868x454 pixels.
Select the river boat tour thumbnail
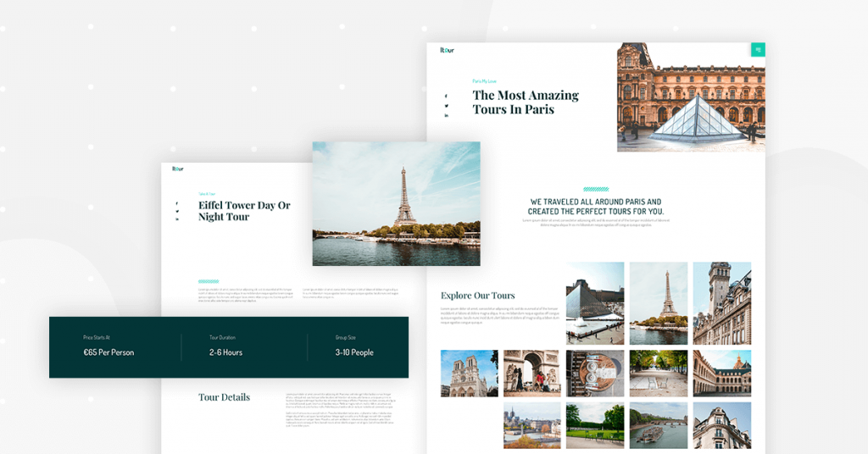[659, 425]
